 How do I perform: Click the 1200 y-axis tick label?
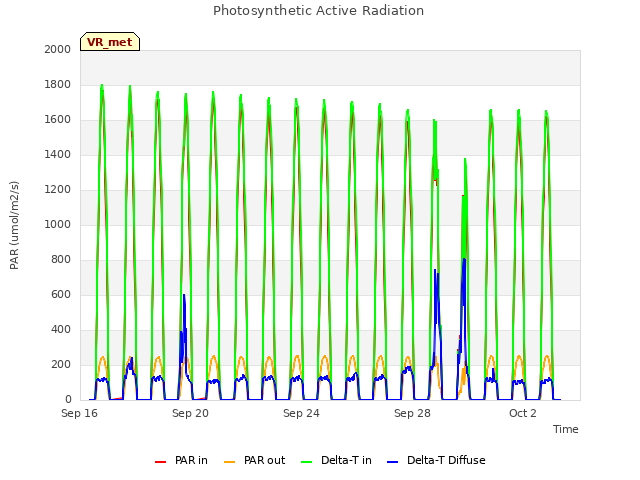click(58, 189)
